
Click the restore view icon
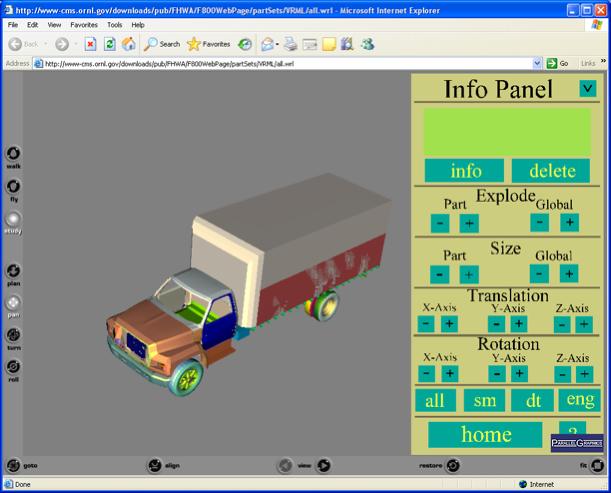[x=453, y=465]
